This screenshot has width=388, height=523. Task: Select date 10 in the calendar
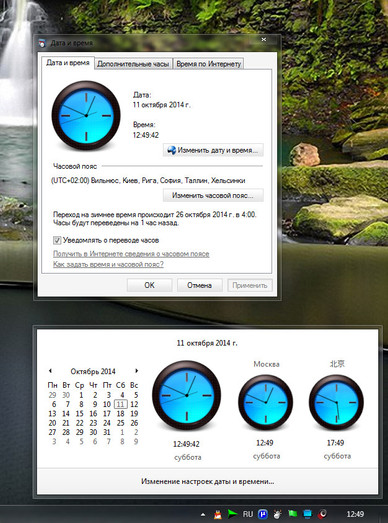[x=107, y=404]
